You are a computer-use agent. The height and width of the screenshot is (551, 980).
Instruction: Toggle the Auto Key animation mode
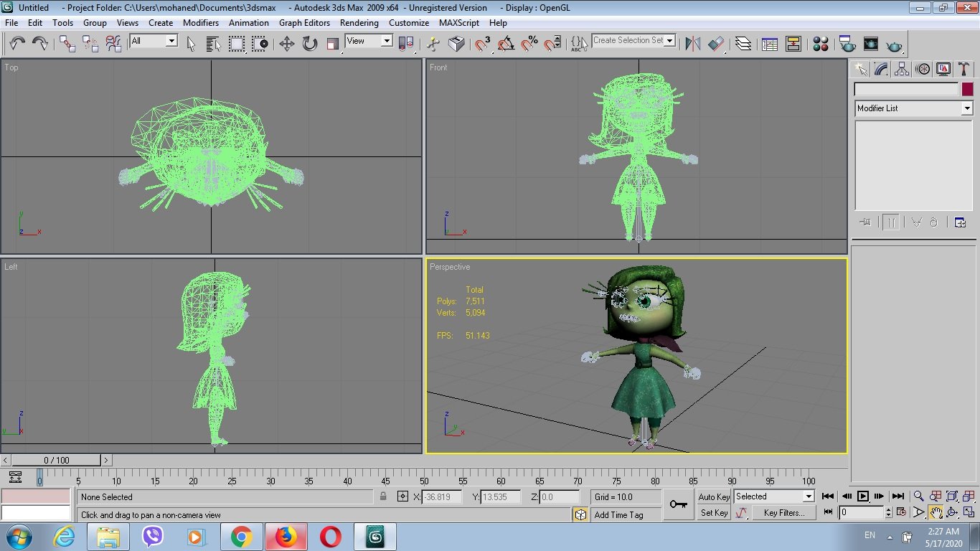[x=714, y=496]
